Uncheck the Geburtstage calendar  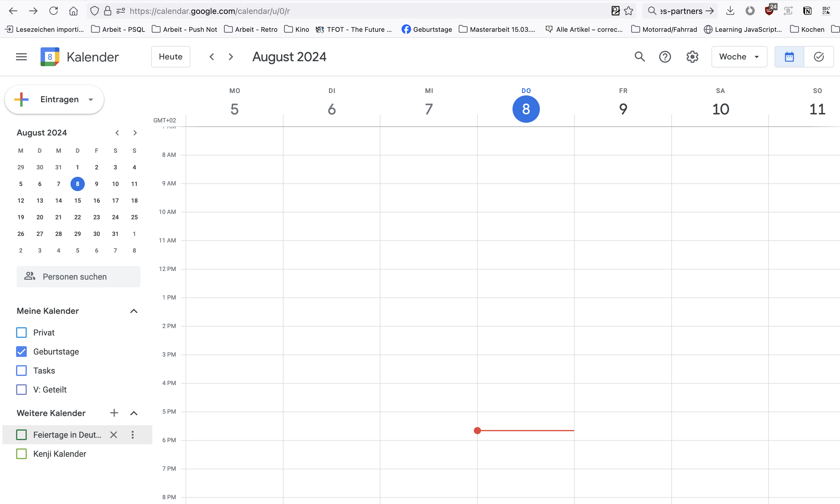[x=21, y=352]
